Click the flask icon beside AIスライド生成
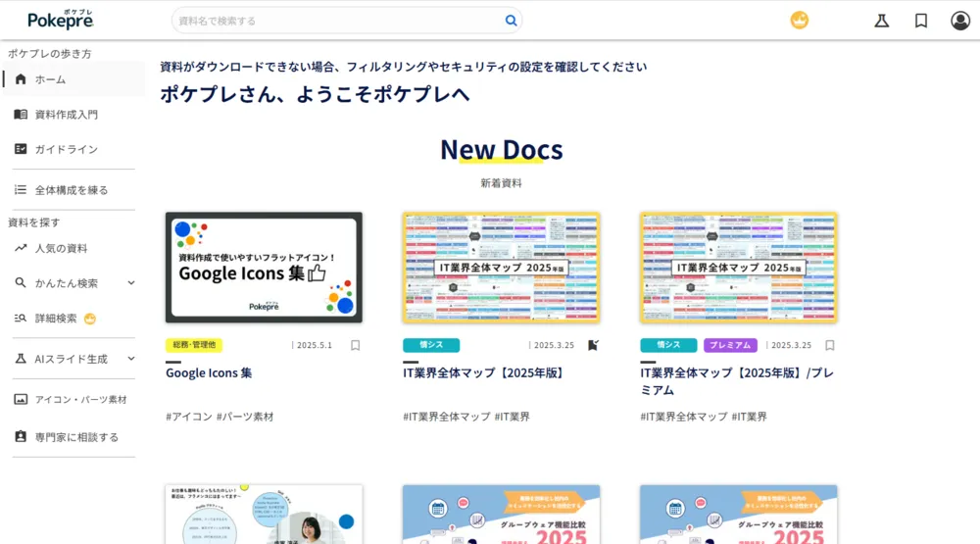Screen dimensions: 980x544 (21, 359)
